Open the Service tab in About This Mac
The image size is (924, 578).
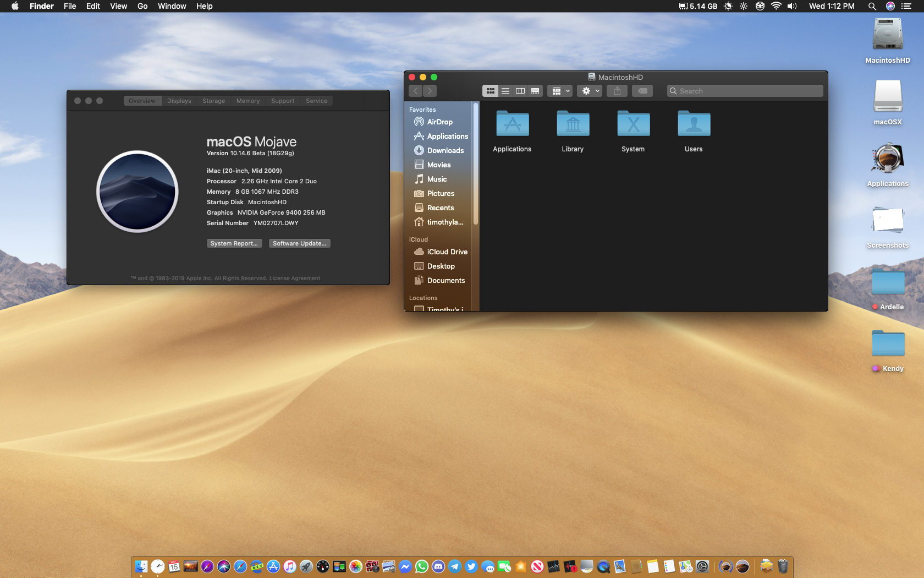click(x=316, y=101)
